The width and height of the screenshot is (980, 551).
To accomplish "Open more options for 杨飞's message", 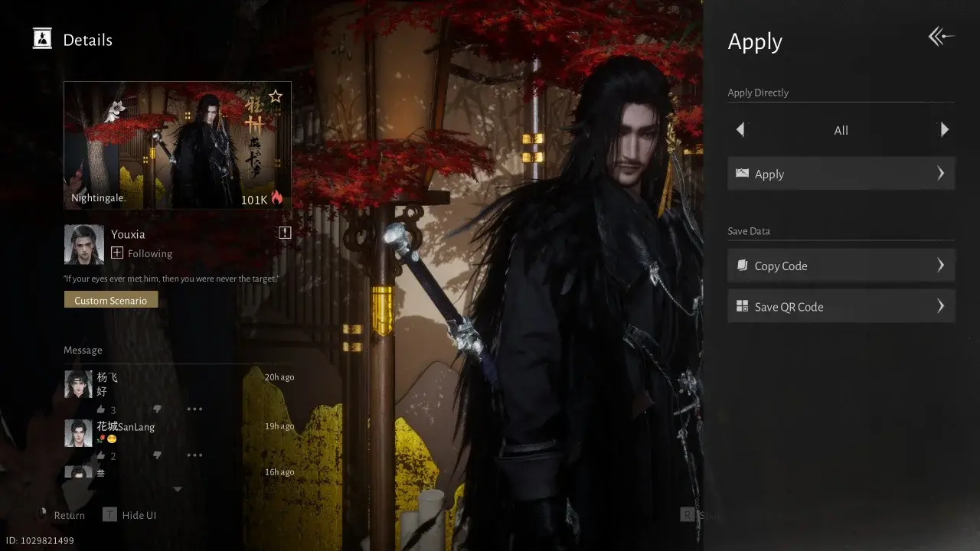I will coord(194,409).
